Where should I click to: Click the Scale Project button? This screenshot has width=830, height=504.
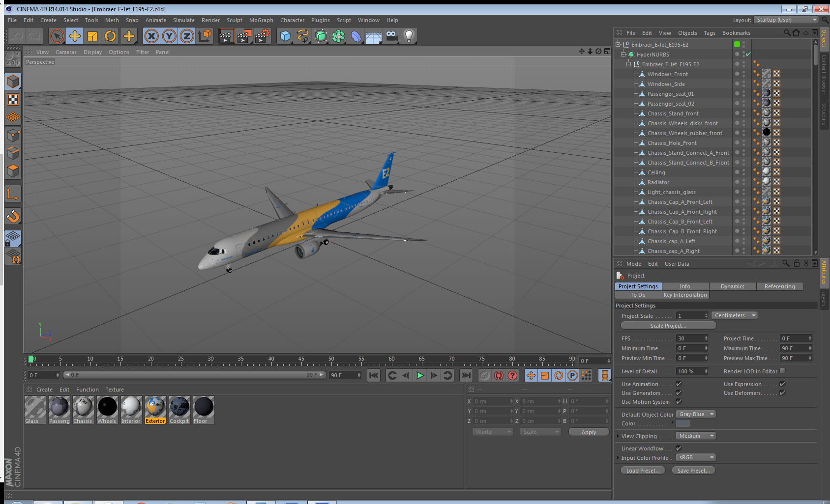point(668,326)
